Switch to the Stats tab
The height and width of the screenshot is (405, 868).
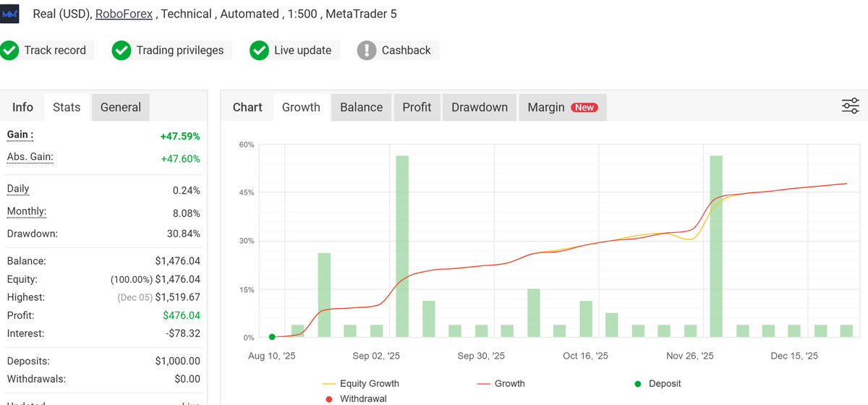tap(67, 107)
